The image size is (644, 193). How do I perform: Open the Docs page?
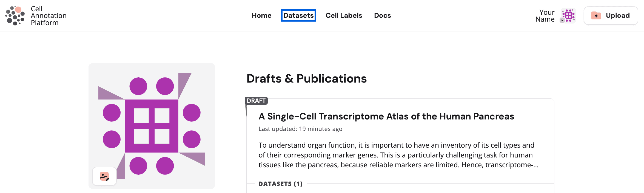pos(382,16)
